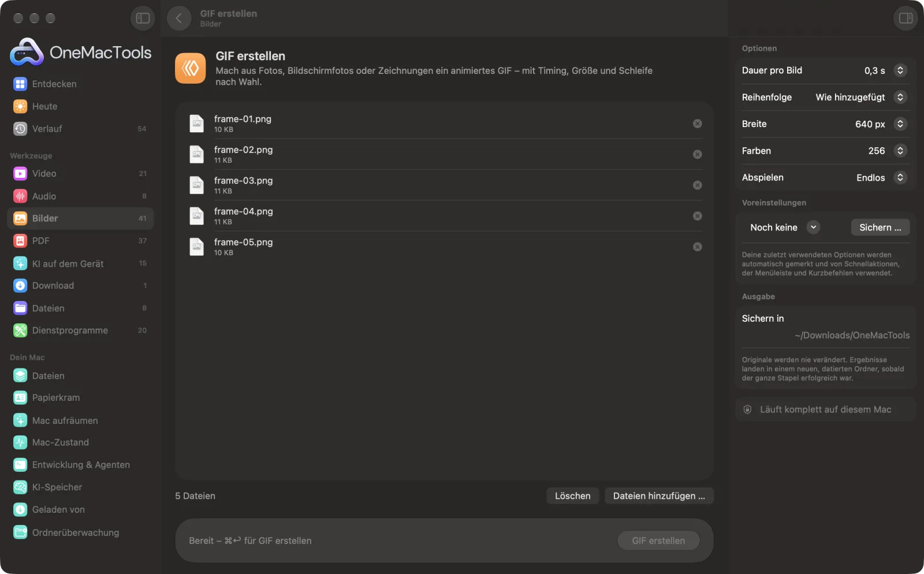Click the Audio category icon
Image resolution: width=924 pixels, height=574 pixels.
(20, 196)
